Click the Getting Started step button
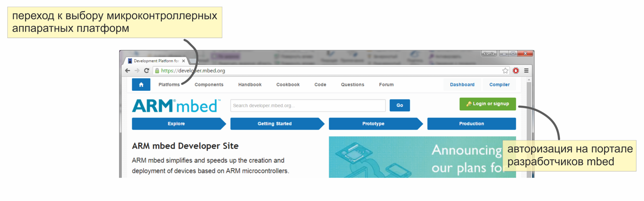 [277, 124]
